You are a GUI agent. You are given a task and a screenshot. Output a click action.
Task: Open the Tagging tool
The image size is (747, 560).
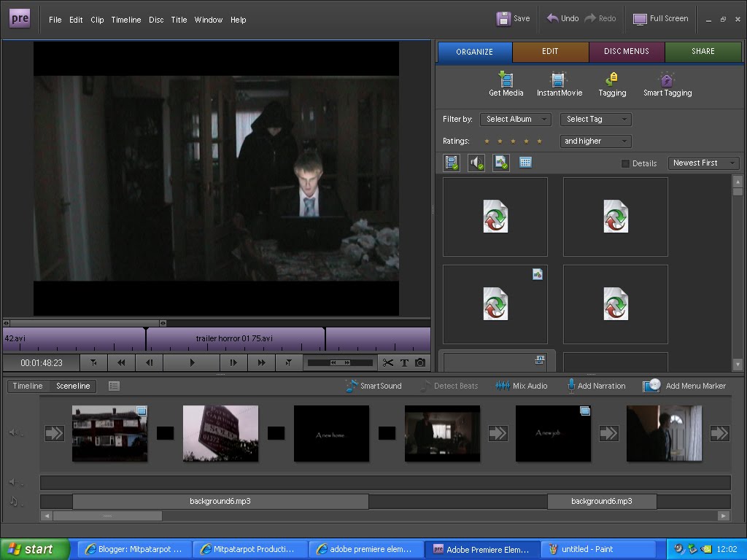coord(612,85)
